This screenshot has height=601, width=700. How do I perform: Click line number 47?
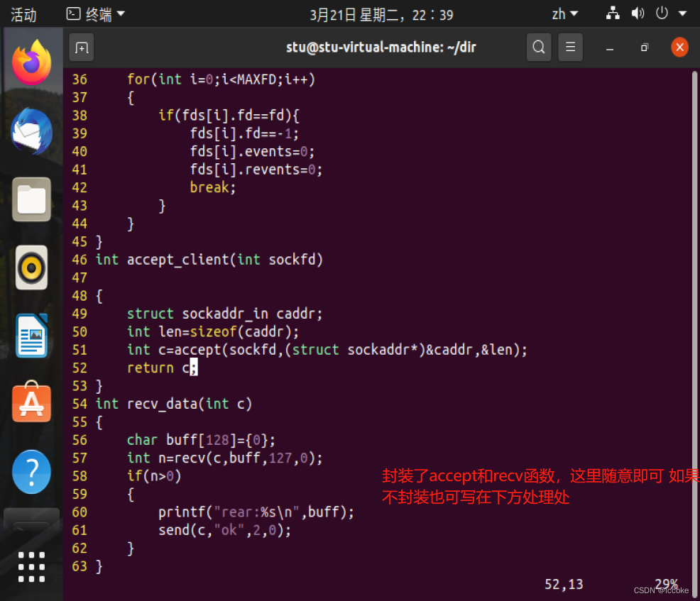tap(80, 277)
